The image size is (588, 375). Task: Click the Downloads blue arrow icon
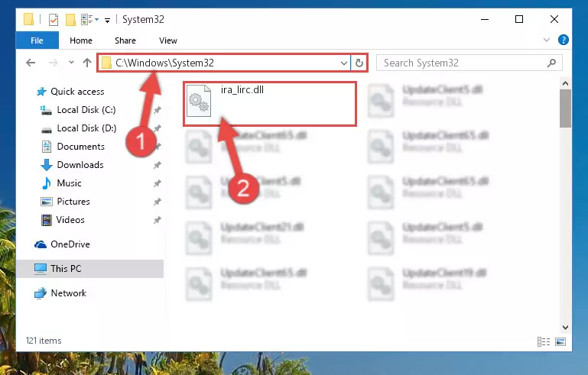pos(47,165)
